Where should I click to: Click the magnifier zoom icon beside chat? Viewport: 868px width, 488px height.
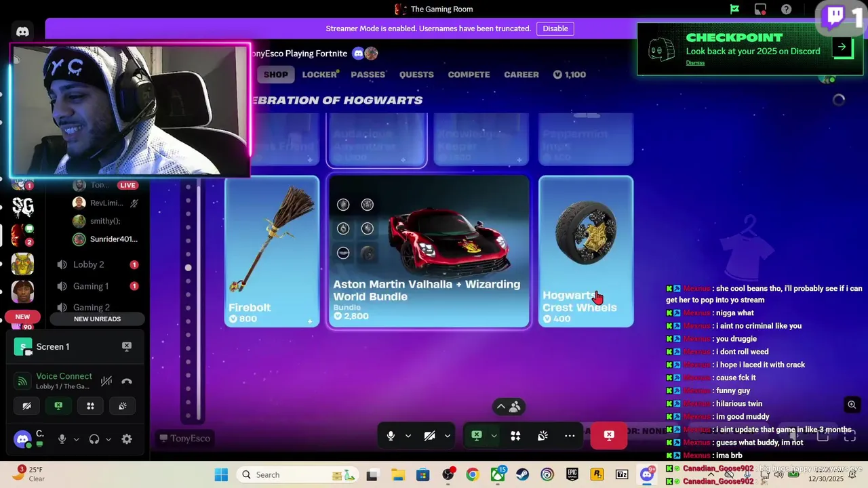coord(852,405)
